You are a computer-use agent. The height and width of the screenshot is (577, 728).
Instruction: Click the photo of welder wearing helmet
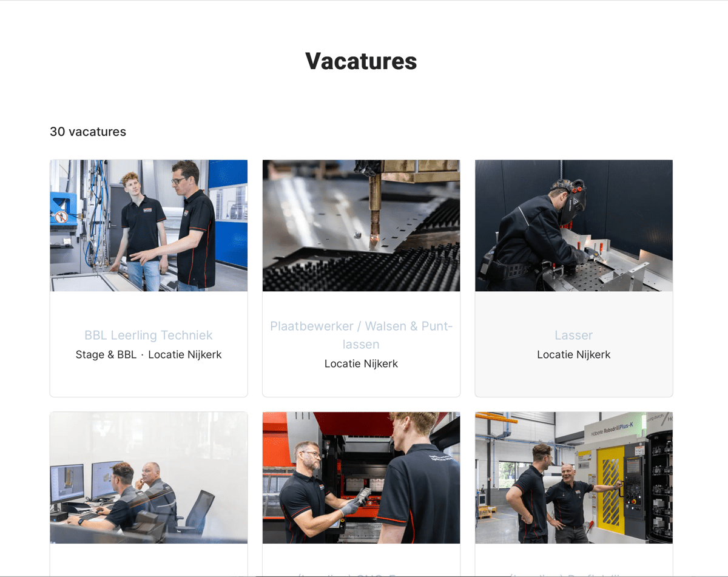pos(573,226)
